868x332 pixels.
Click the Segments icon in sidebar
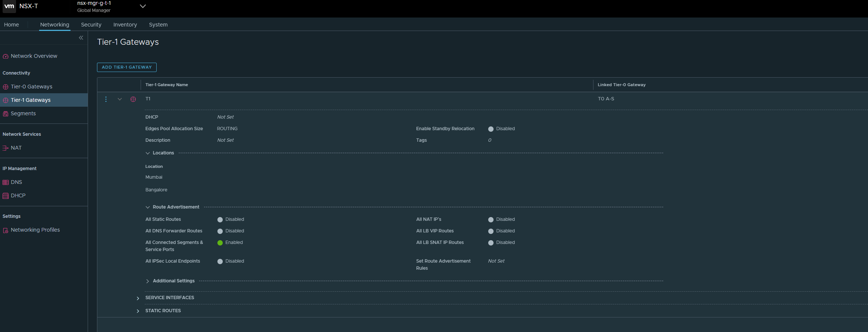[x=6, y=114]
